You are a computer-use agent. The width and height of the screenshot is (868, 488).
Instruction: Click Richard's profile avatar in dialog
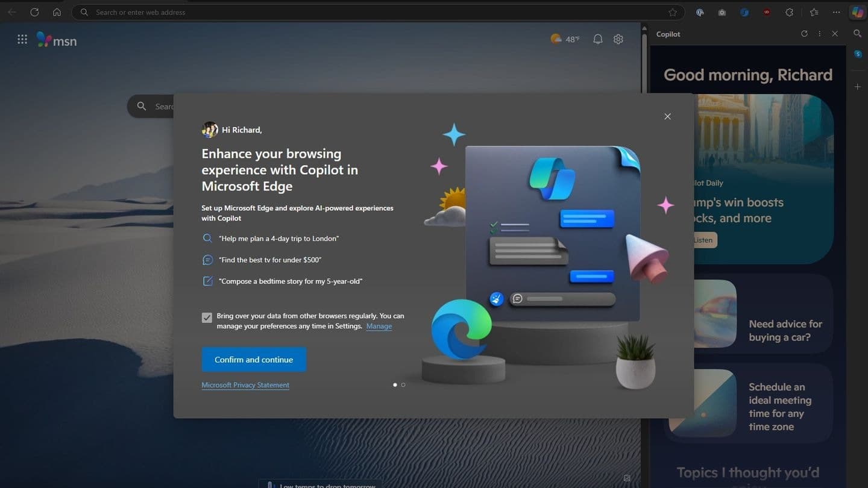point(210,130)
